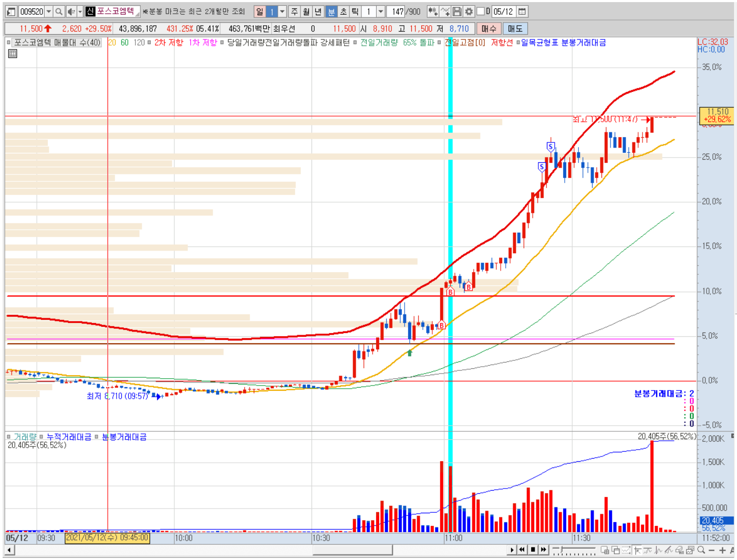
Task: Click the plus zoom-in icon
Action: 722,551
